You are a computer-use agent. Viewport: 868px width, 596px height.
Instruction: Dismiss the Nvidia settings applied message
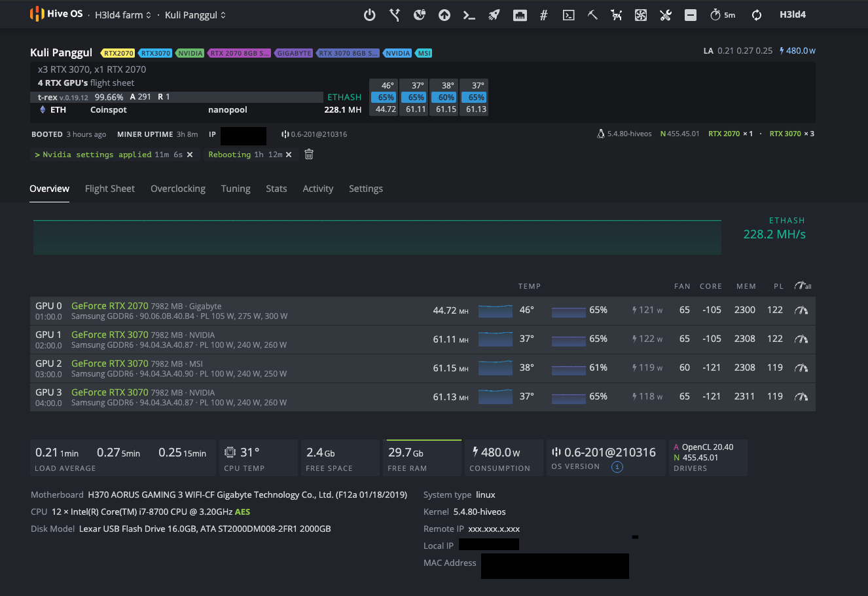(190, 155)
